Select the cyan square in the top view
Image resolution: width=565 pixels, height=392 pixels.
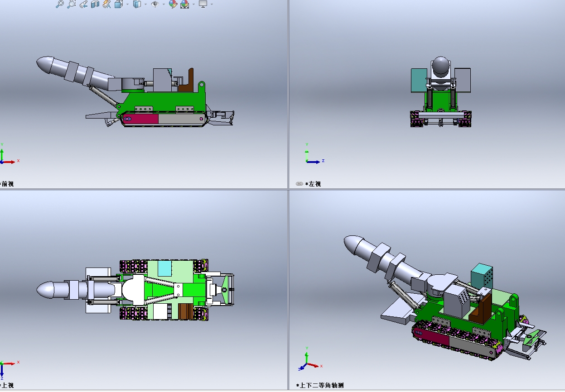164,268
